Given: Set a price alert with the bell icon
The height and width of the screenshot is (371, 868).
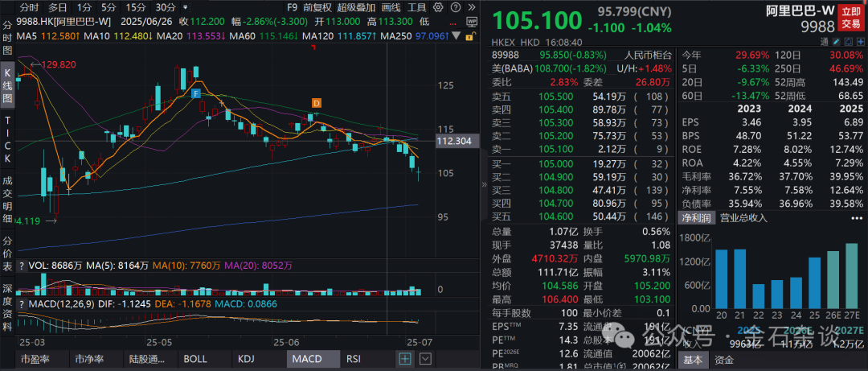Looking at the screenshot, I should [848, 42].
